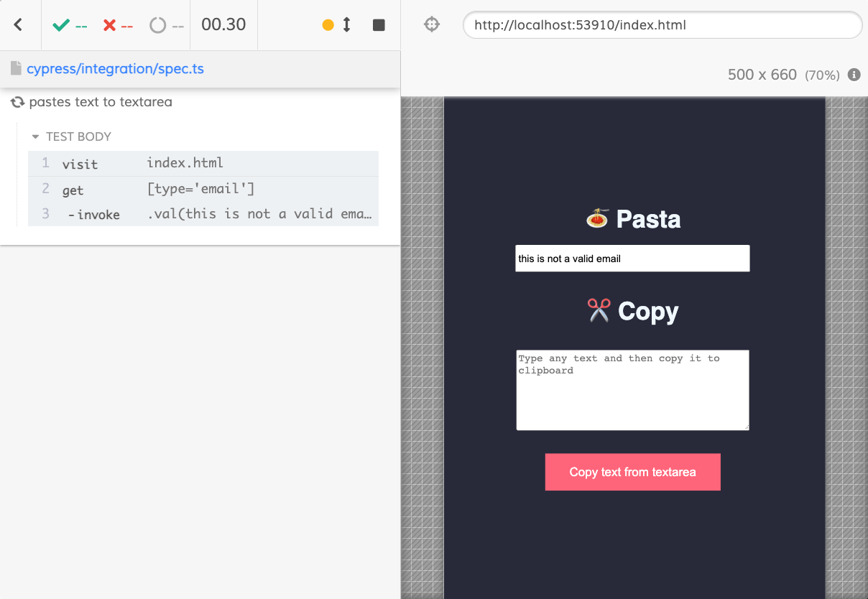Click the rerun icon beside the test title

pos(16,102)
